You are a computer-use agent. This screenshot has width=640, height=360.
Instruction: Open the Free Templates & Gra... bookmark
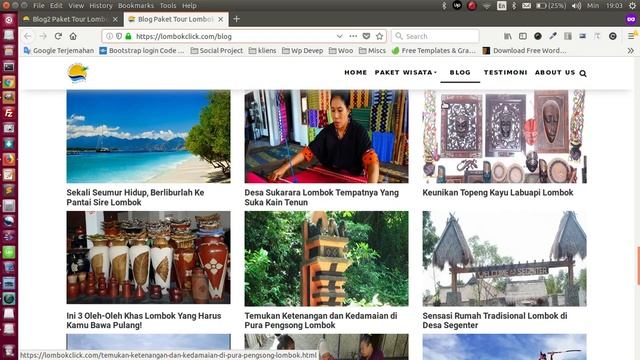pos(434,51)
